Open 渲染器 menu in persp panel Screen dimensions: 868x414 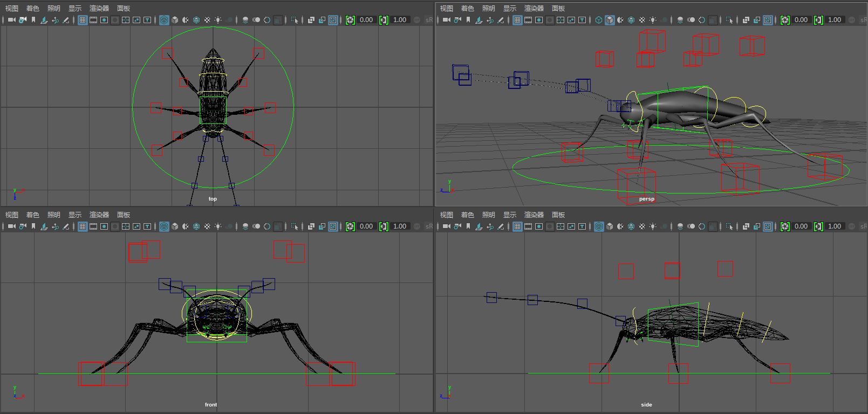[x=534, y=8]
